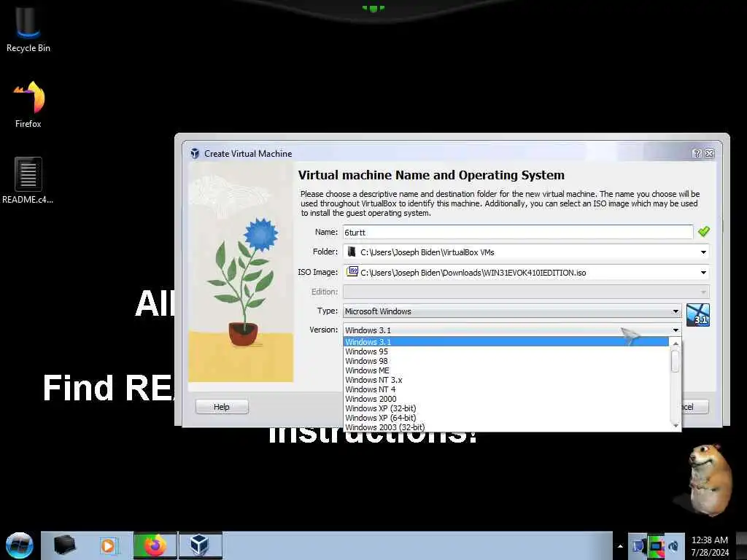Click the Help button
747x560 pixels.
pos(222,407)
